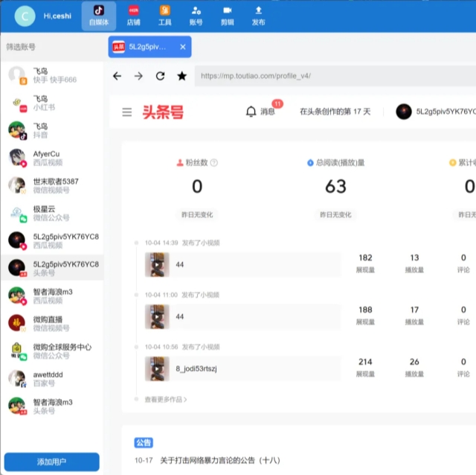Select 5L2g5piv5YK76YC8 头条号 account
This screenshot has height=475, width=476.
(51, 268)
